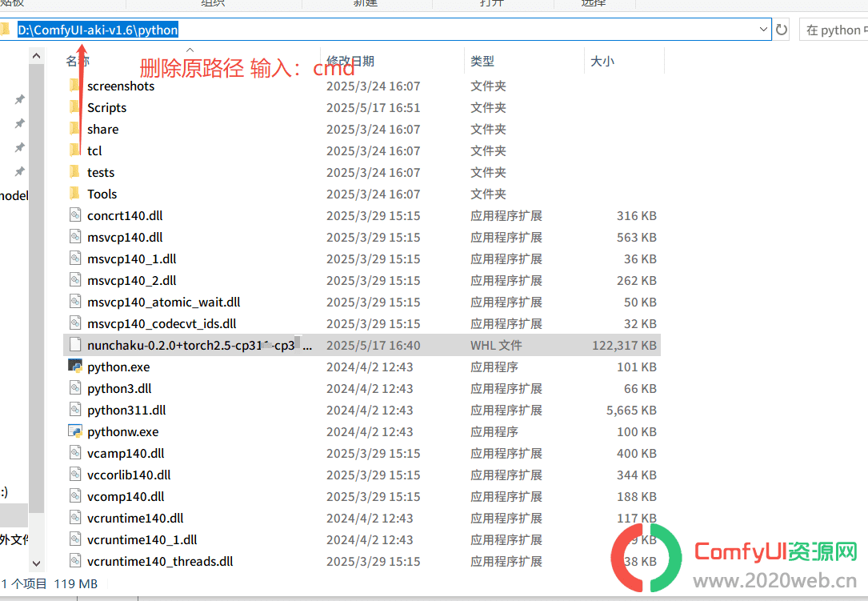This screenshot has width=868, height=601.
Task: Click the msvcp140.dll file icon
Action: (75, 237)
